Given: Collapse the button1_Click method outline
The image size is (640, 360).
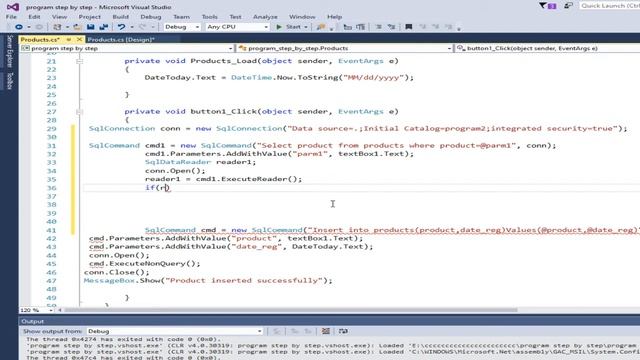Looking at the screenshot, I should [80, 111].
